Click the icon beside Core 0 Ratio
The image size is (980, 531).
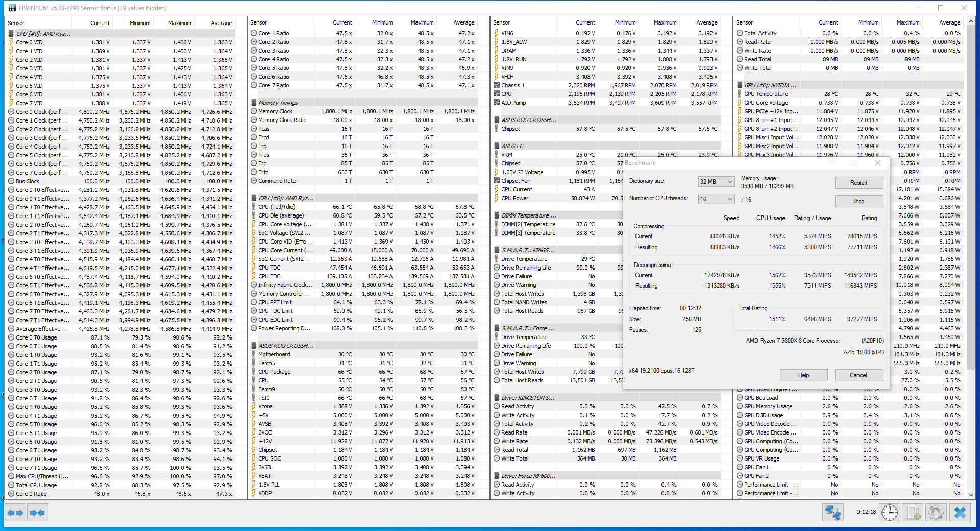point(11,494)
